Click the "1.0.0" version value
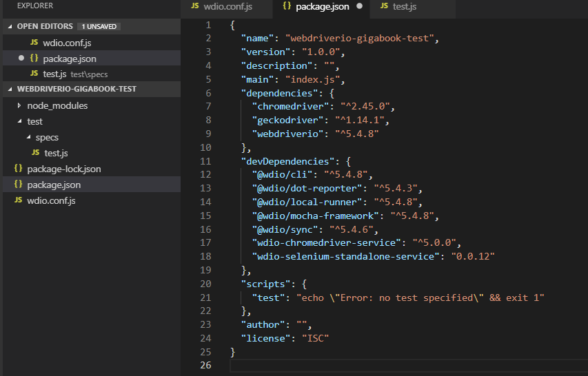 coord(321,52)
